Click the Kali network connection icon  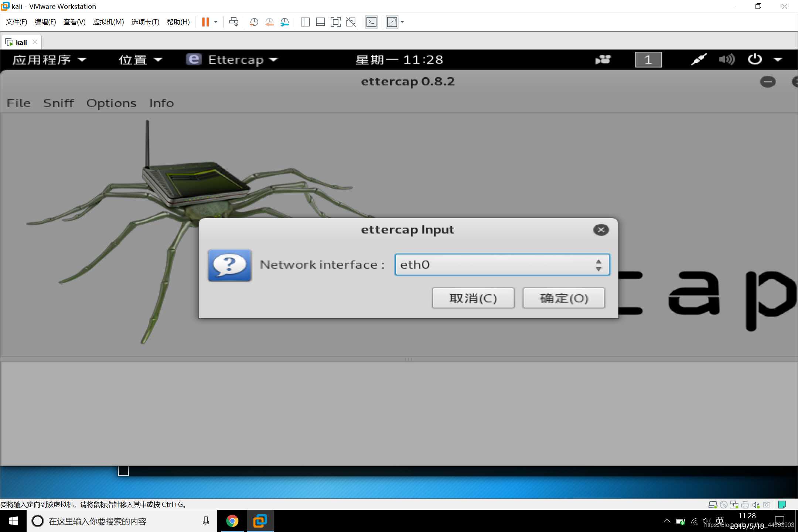pyautogui.click(x=698, y=59)
